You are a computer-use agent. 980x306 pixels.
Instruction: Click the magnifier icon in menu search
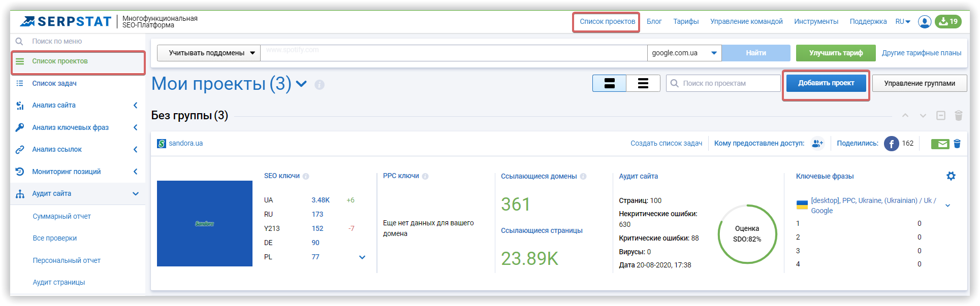19,41
